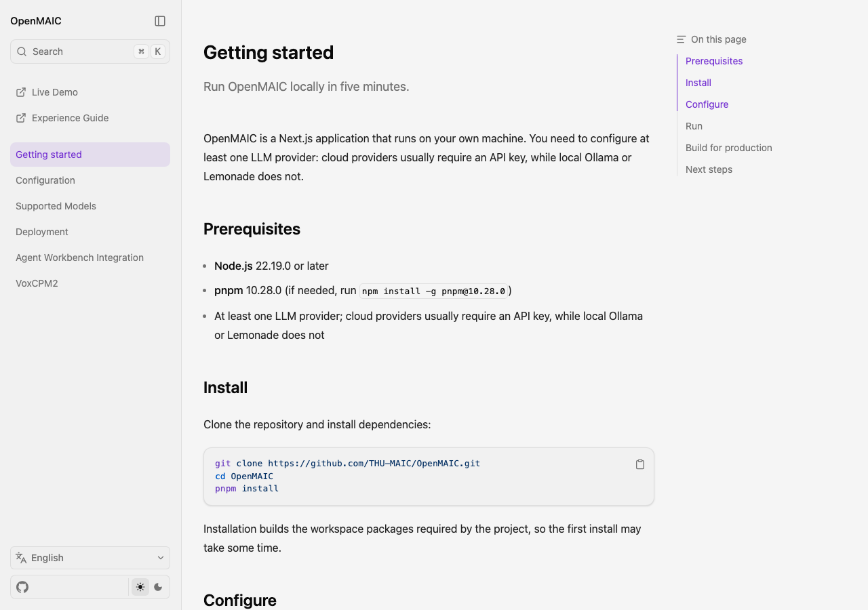Open the Supported Models page

90,206
